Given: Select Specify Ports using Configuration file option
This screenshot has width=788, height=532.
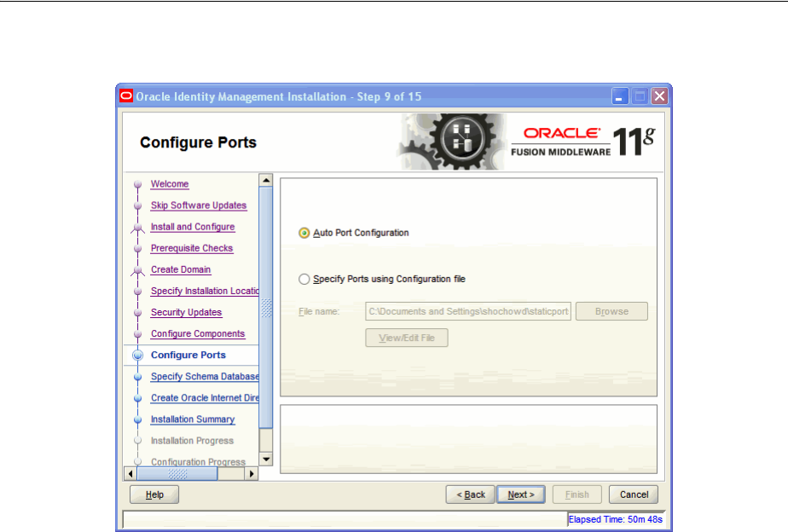Looking at the screenshot, I should tap(304, 280).
